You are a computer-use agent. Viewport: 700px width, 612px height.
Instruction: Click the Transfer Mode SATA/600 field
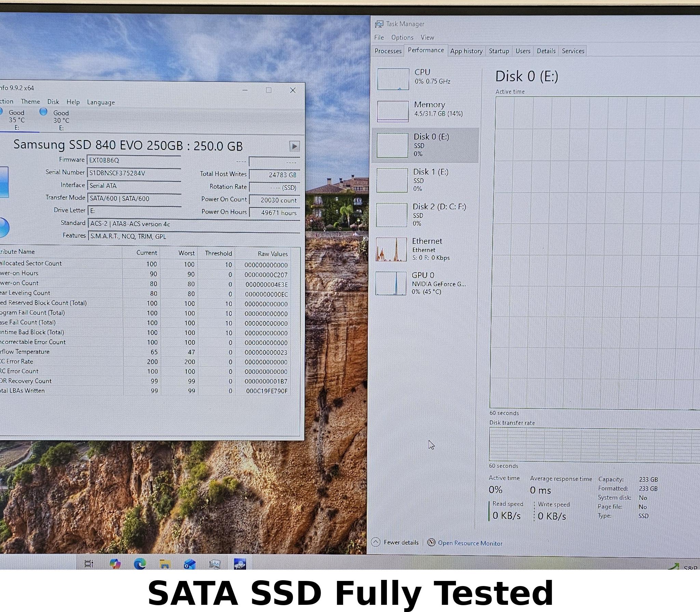[x=134, y=198]
